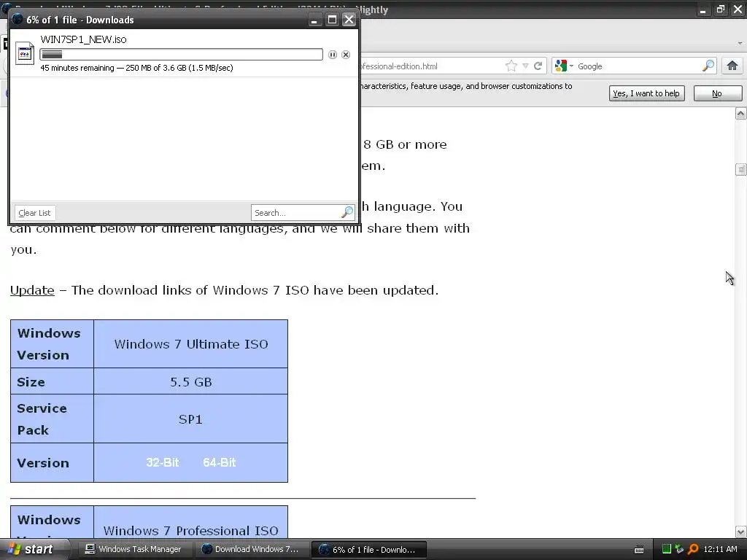
Task: Go to the browser home page
Action: [732, 66]
